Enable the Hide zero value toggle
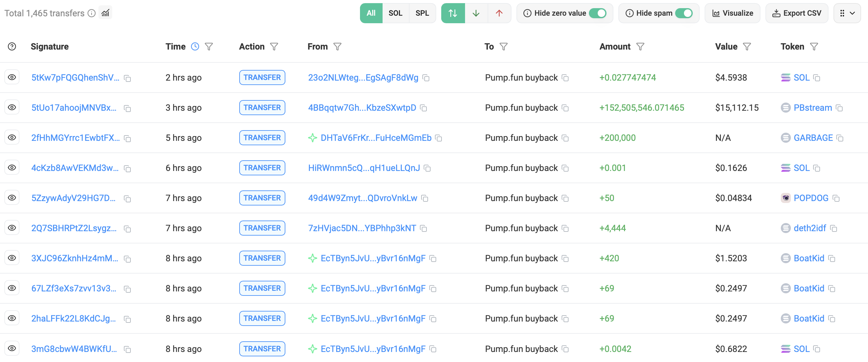 tap(598, 13)
